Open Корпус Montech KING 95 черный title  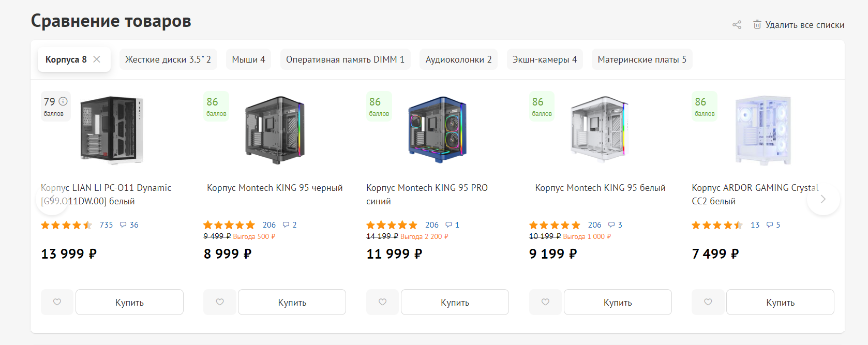pos(275,188)
